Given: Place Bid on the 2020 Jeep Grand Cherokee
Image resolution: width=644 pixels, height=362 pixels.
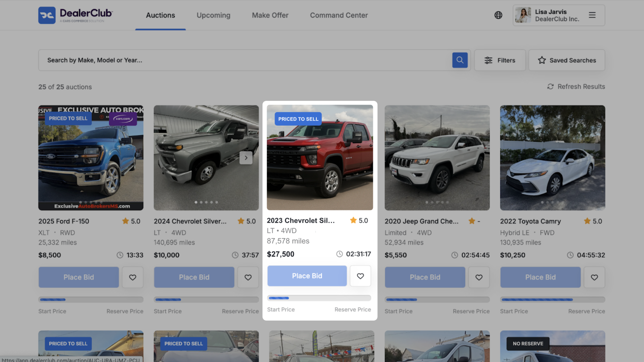Looking at the screenshot, I should coord(425,277).
